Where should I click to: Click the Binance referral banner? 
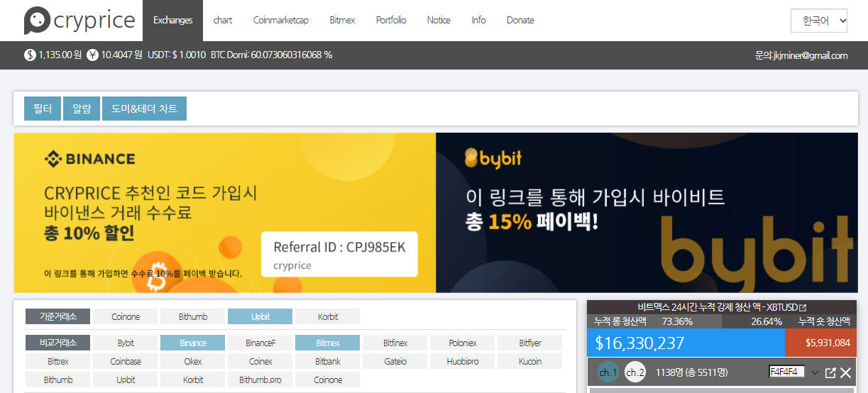[x=224, y=213]
